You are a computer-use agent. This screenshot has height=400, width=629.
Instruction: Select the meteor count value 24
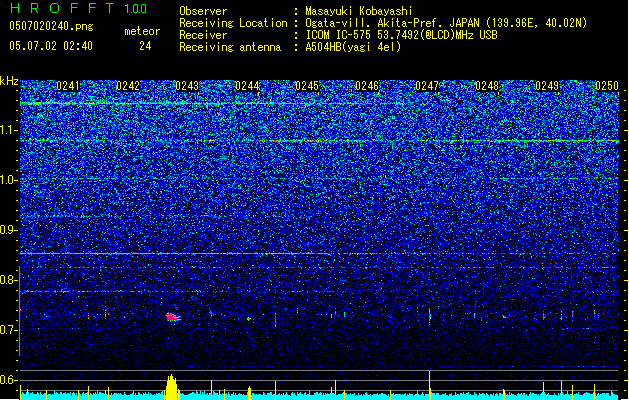click(x=145, y=46)
